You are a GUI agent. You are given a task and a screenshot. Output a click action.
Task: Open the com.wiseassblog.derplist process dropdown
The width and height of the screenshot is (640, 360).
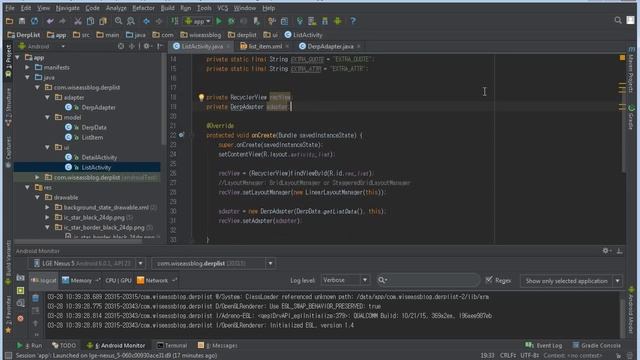[x=213, y=264]
